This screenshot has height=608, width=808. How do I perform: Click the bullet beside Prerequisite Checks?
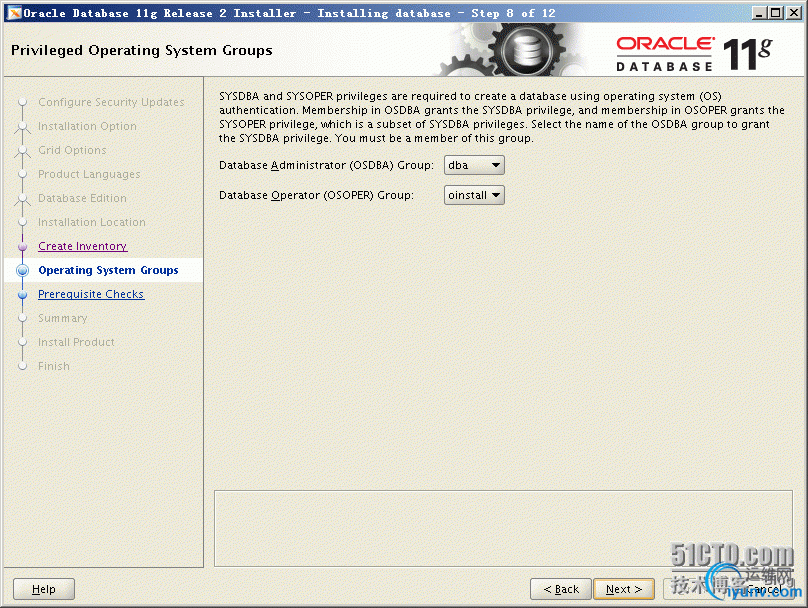22,295
